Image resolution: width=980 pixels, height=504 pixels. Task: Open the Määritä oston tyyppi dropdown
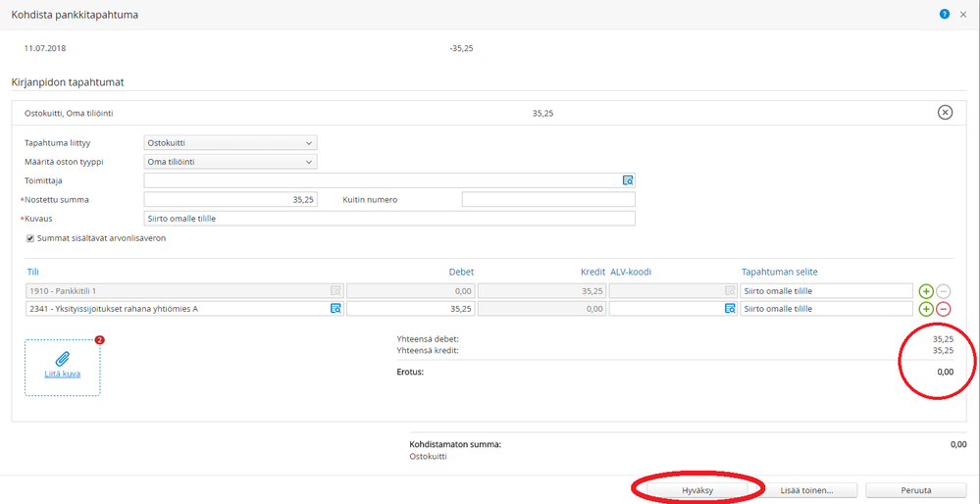(x=230, y=162)
